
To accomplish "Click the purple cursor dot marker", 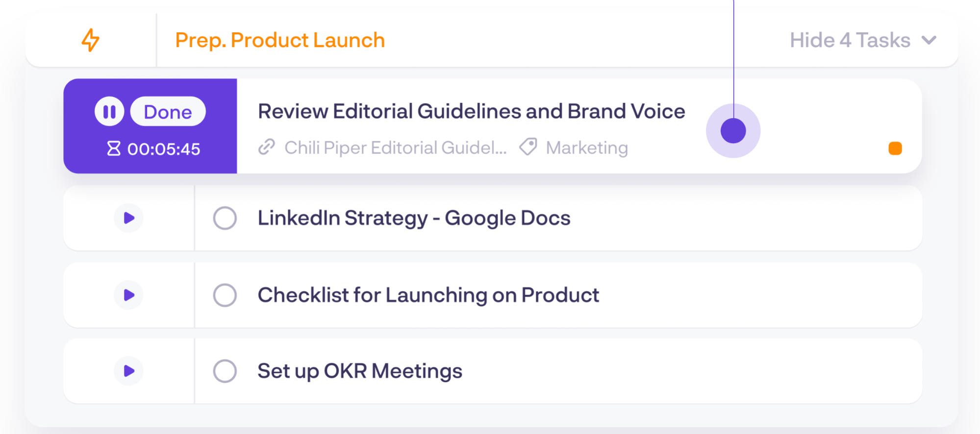I will click(733, 131).
